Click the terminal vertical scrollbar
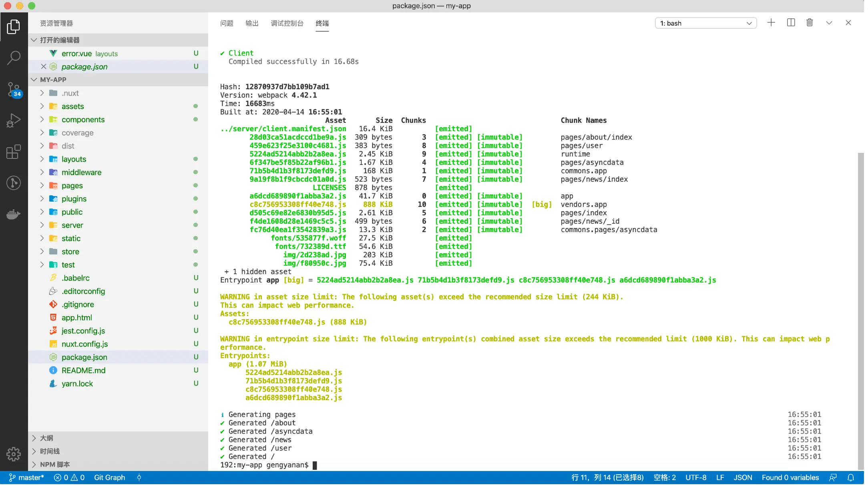Image resolution: width=868 pixels, height=485 pixels. tap(860, 311)
